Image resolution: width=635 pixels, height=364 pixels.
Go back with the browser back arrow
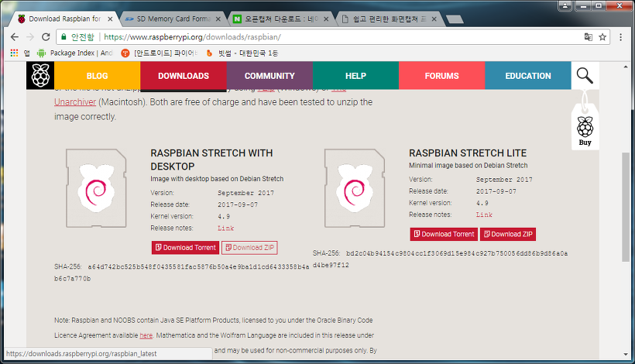[x=15, y=37]
